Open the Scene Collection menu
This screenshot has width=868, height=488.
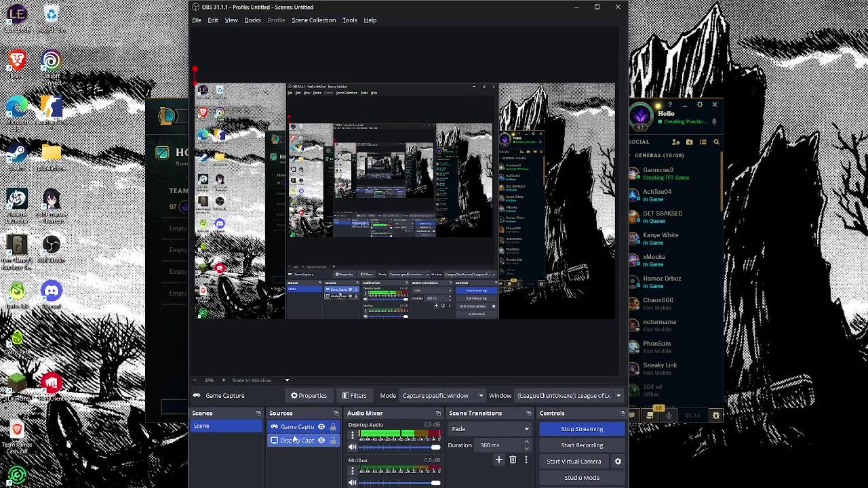pos(313,20)
